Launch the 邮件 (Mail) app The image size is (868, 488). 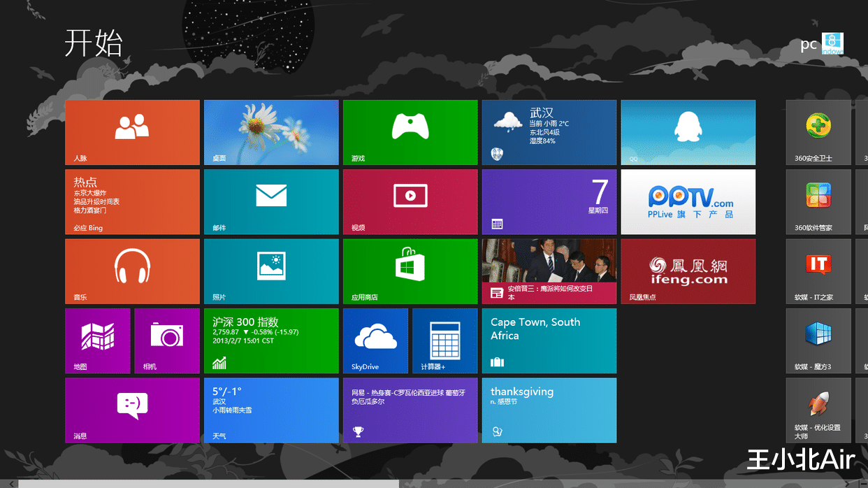271,201
